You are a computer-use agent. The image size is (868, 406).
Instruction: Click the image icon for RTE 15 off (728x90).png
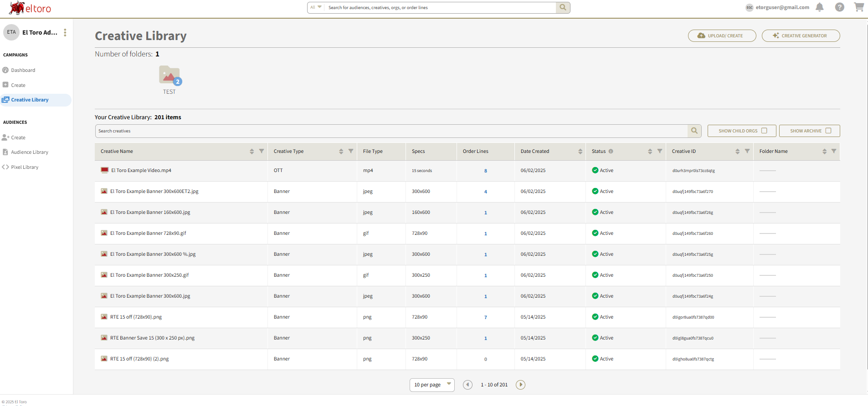pyautogui.click(x=104, y=317)
